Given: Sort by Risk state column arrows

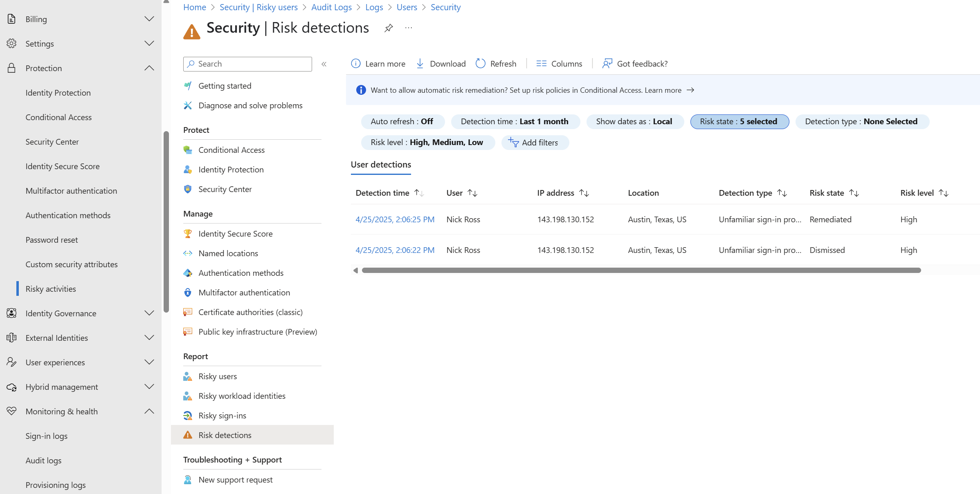Looking at the screenshot, I should (854, 193).
